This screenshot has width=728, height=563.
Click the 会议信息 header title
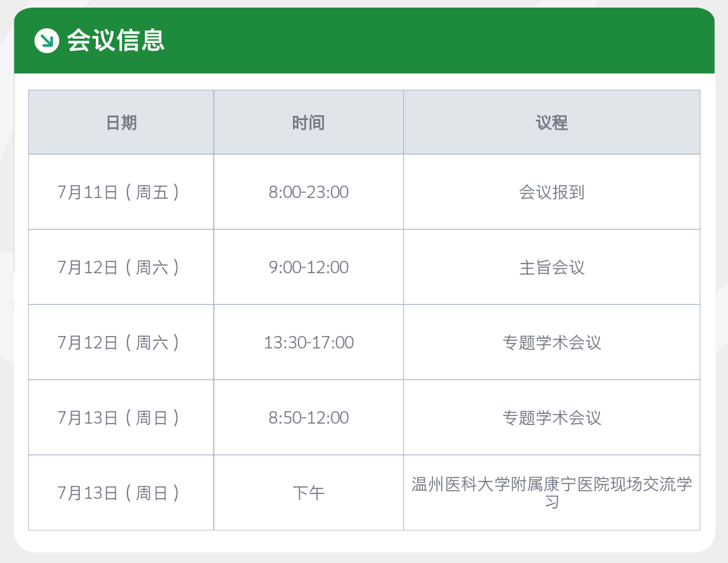click(x=116, y=41)
